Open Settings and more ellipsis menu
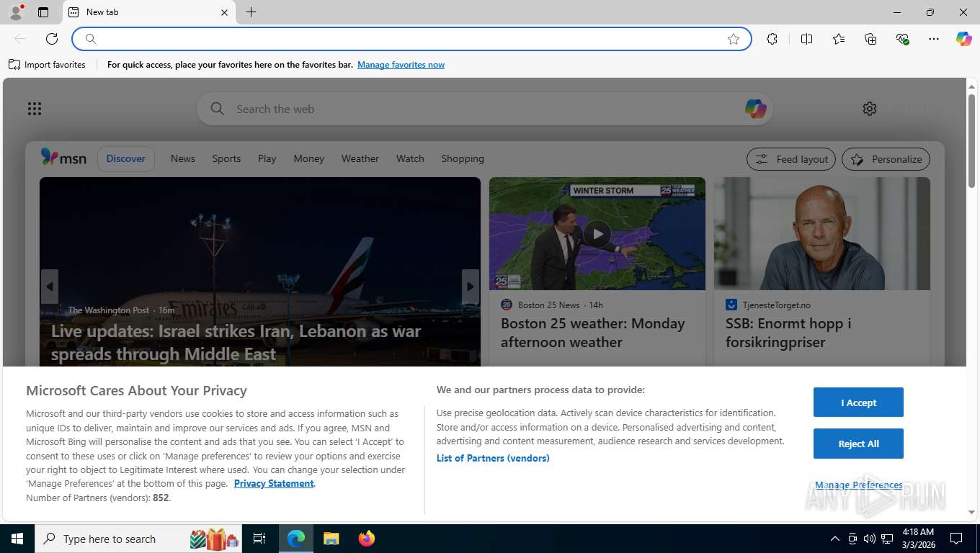The height and width of the screenshot is (553, 980). [934, 39]
